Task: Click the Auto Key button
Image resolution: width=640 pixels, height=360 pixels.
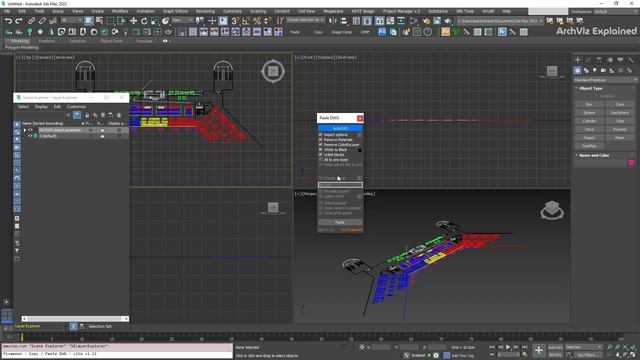Action: tap(555, 347)
